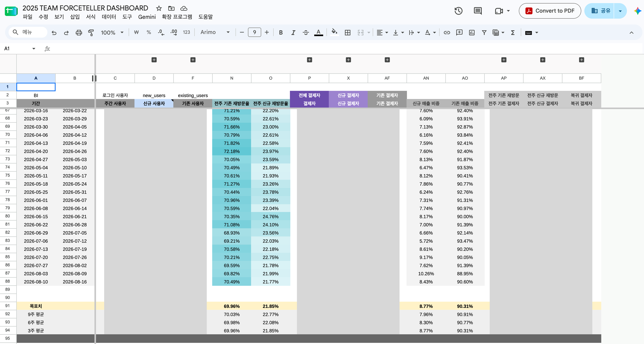The height and width of the screenshot is (344, 644).
Task: Click the undo arrow icon
Action: (54, 32)
